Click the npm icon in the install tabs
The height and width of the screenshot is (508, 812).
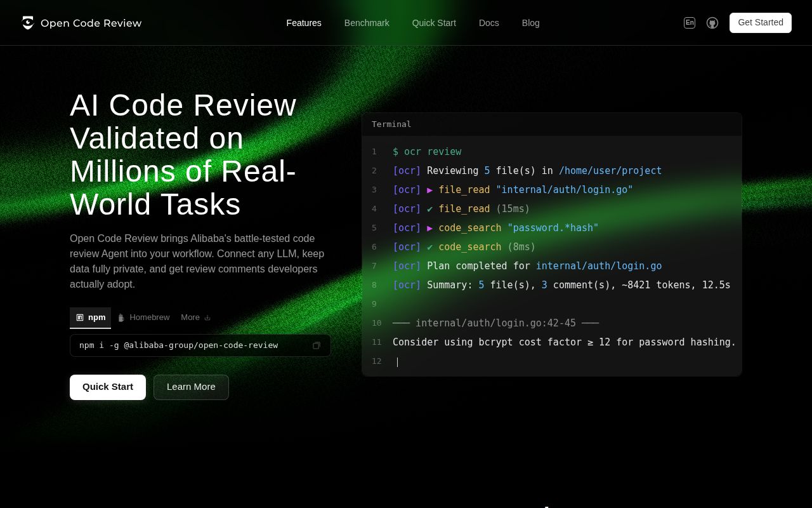(80, 317)
